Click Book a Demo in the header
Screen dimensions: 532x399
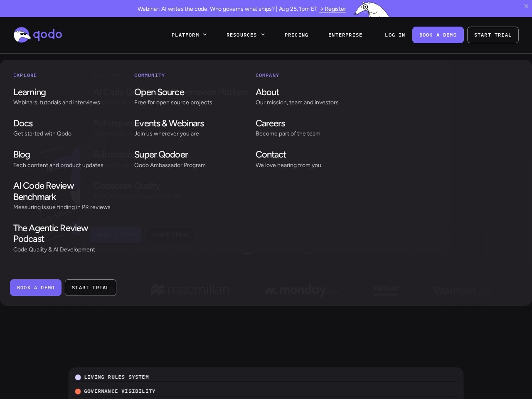click(x=438, y=35)
